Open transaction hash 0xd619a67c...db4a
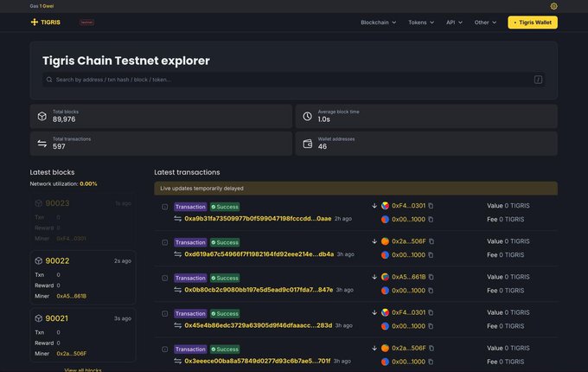588x372 pixels. click(259, 254)
